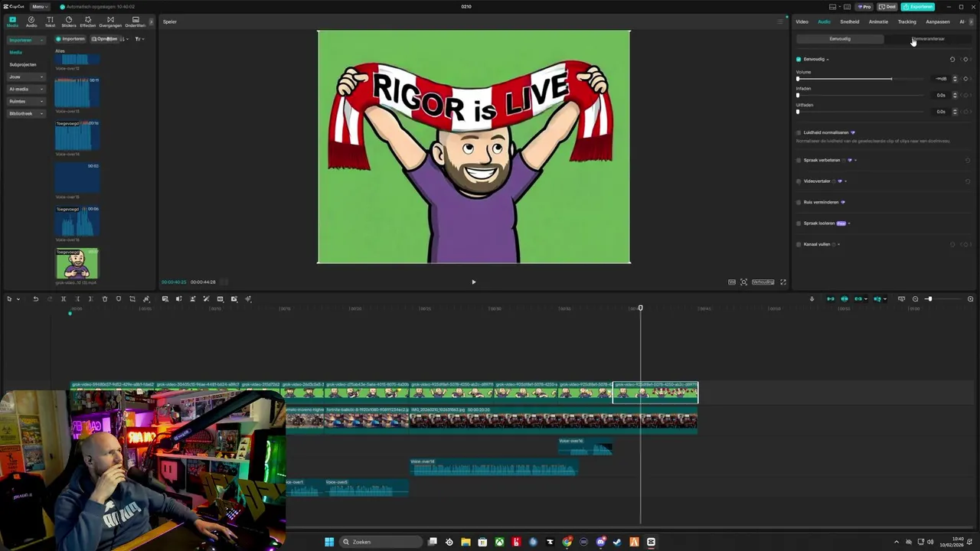Expand the AI-media sidebar section
Screen dimensions: 980x551
tap(26, 89)
